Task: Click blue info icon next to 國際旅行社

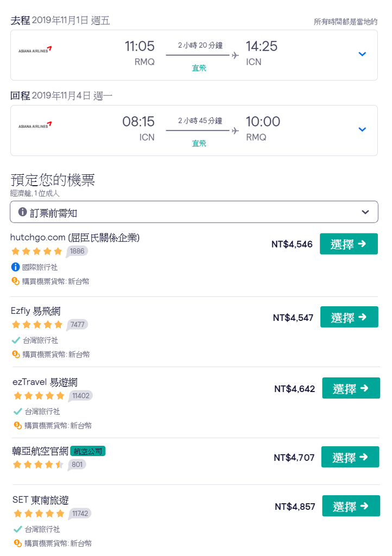Action: [x=15, y=267]
